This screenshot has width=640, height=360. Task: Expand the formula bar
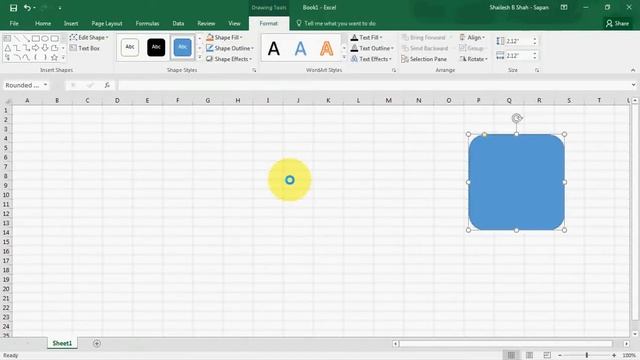(633, 85)
